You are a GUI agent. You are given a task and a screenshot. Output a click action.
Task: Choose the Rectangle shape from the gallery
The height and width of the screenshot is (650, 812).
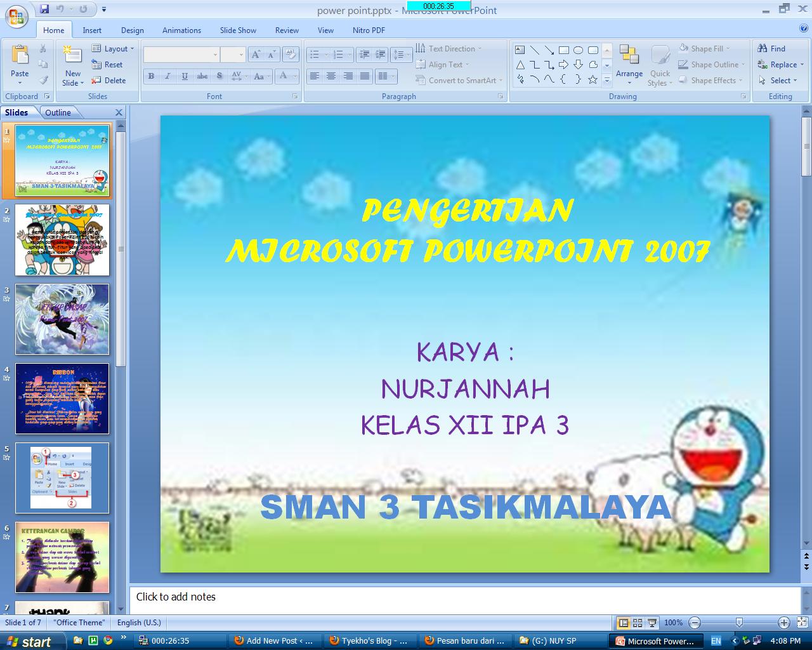click(x=563, y=50)
